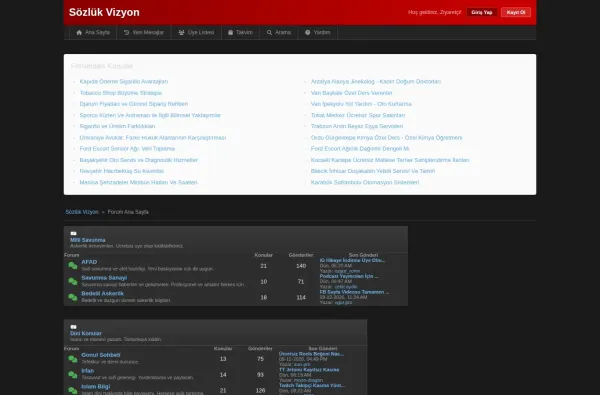Click the small icon above Milli Savunma
Image resolution: width=600 pixels, height=395 pixels.
click(x=73, y=233)
